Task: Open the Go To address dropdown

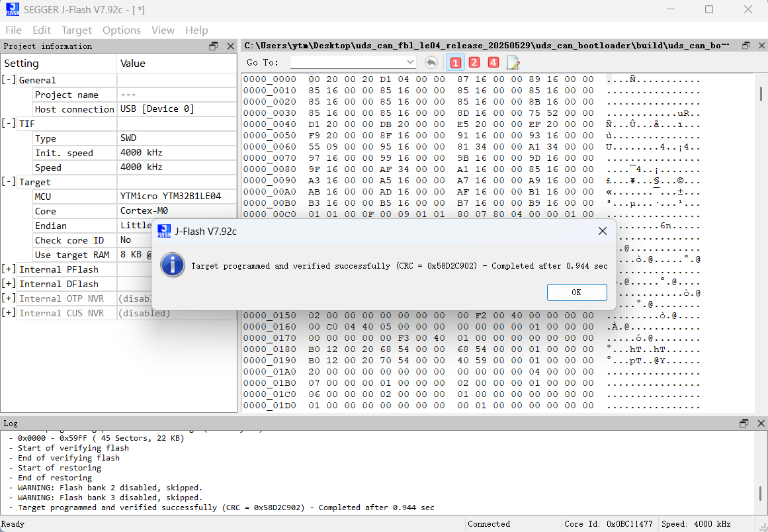Action: coord(410,62)
